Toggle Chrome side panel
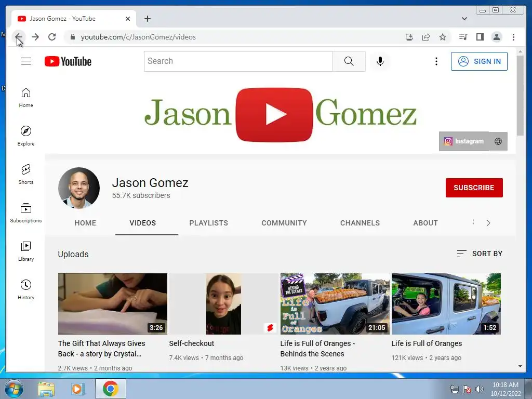The height and width of the screenshot is (399, 532). coord(480,37)
